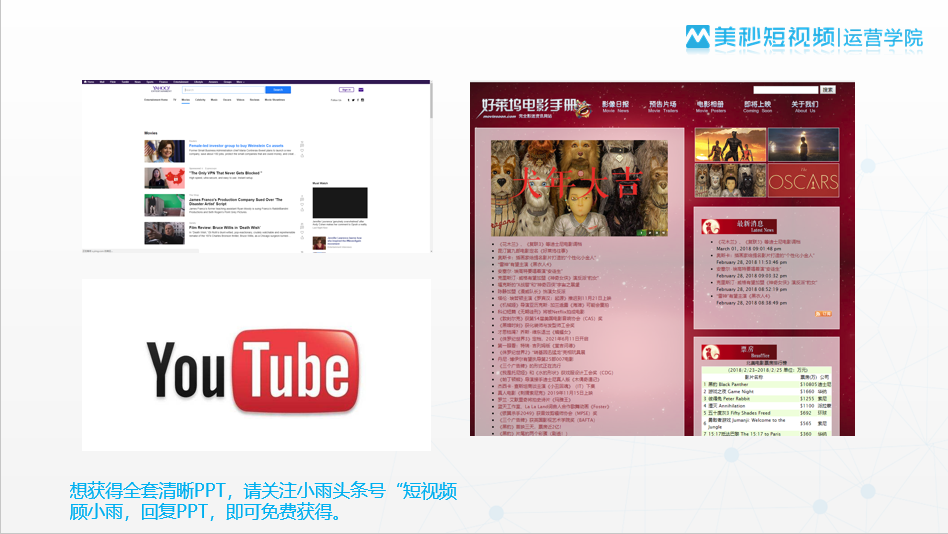Image resolution: width=948 pixels, height=534 pixels.
Task: Click the comment icon beside Weinstein article
Action: (302, 145)
